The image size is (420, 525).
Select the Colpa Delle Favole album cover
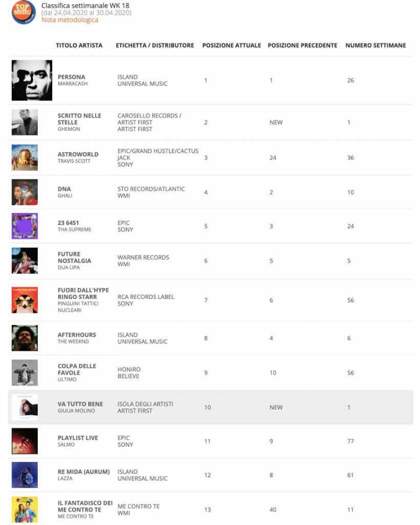[25, 373]
